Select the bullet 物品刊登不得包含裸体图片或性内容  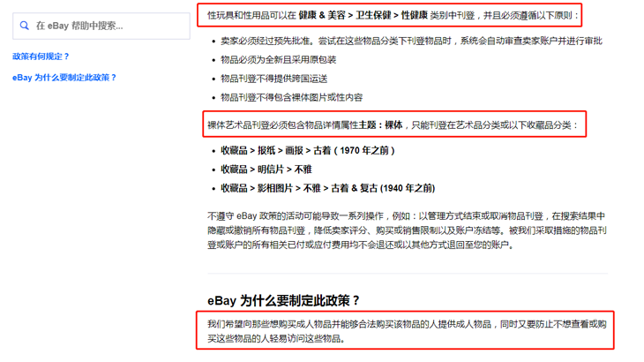pyautogui.click(x=292, y=98)
